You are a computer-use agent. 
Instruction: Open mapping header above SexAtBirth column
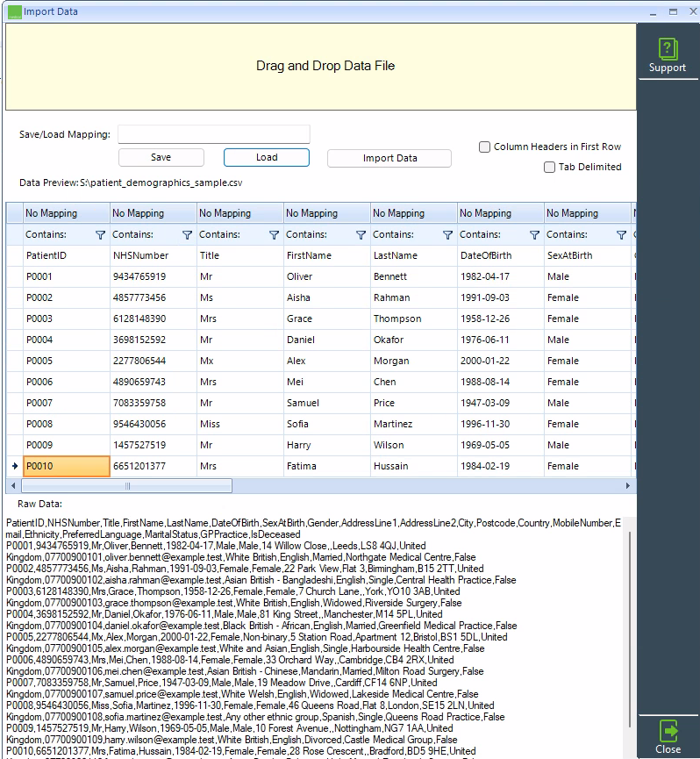[x=588, y=213]
